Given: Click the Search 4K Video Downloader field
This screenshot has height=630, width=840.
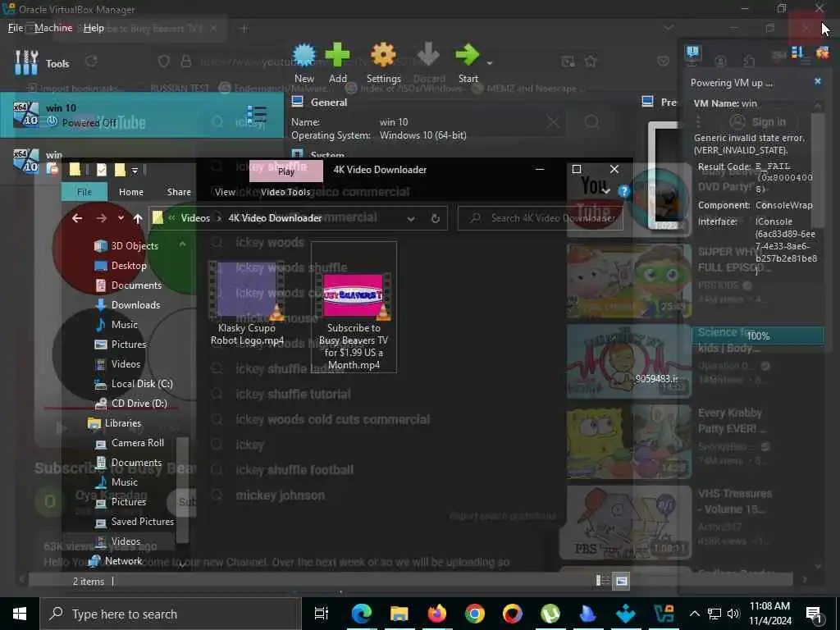Looking at the screenshot, I should pos(541,218).
